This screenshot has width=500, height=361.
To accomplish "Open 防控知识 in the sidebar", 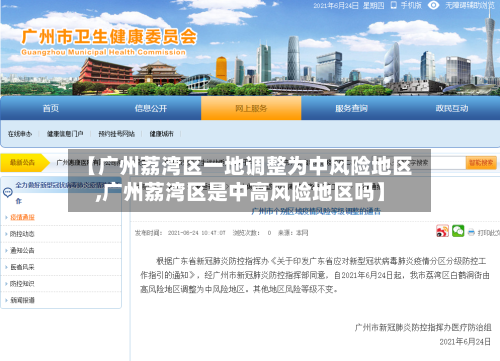I will (x=22, y=284).
